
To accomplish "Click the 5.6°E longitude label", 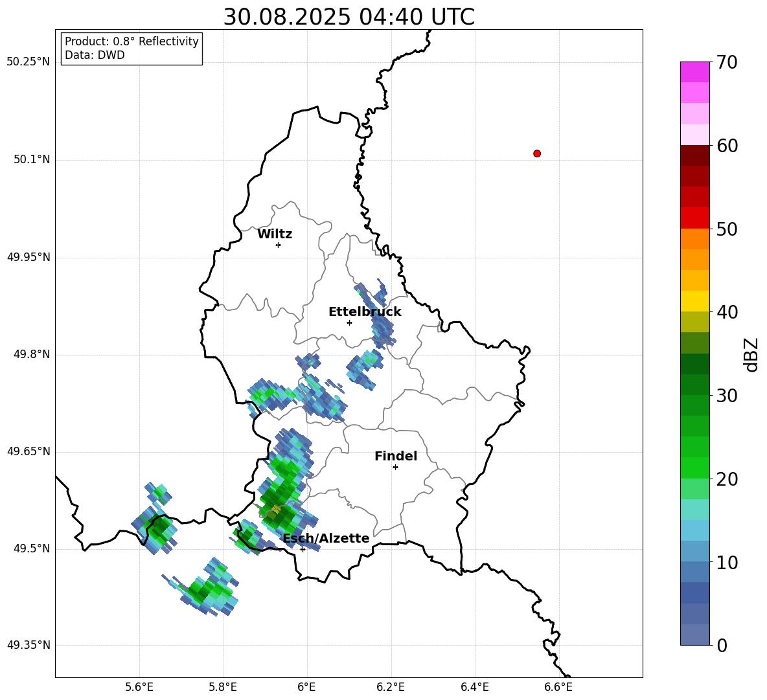I will coord(139,687).
